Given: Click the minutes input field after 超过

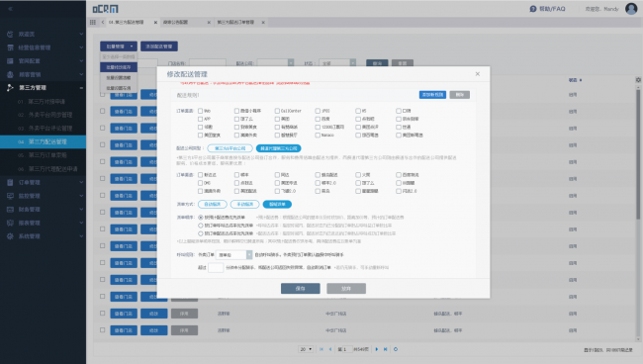Looking at the screenshot, I should 216,268.
